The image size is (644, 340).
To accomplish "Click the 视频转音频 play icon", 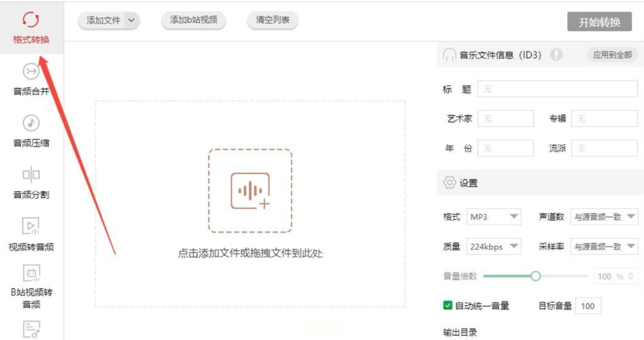I will [x=31, y=226].
